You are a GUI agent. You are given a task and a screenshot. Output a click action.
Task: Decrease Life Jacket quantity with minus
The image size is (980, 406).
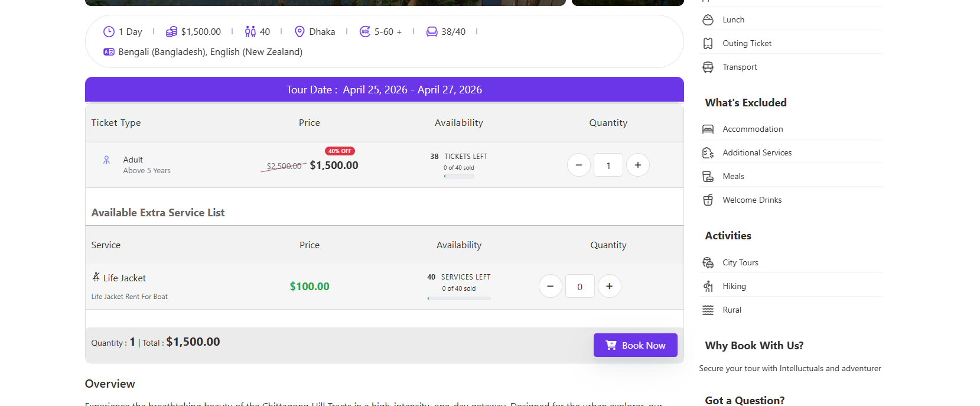click(551, 286)
